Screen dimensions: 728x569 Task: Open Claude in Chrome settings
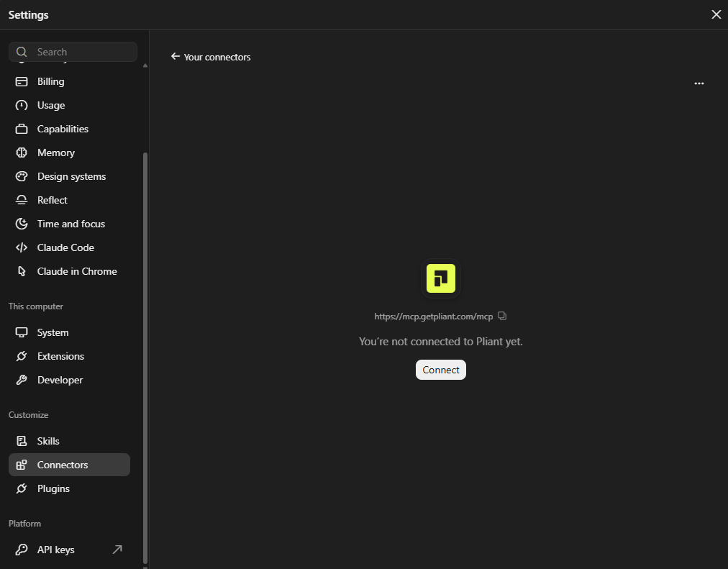coord(69,271)
